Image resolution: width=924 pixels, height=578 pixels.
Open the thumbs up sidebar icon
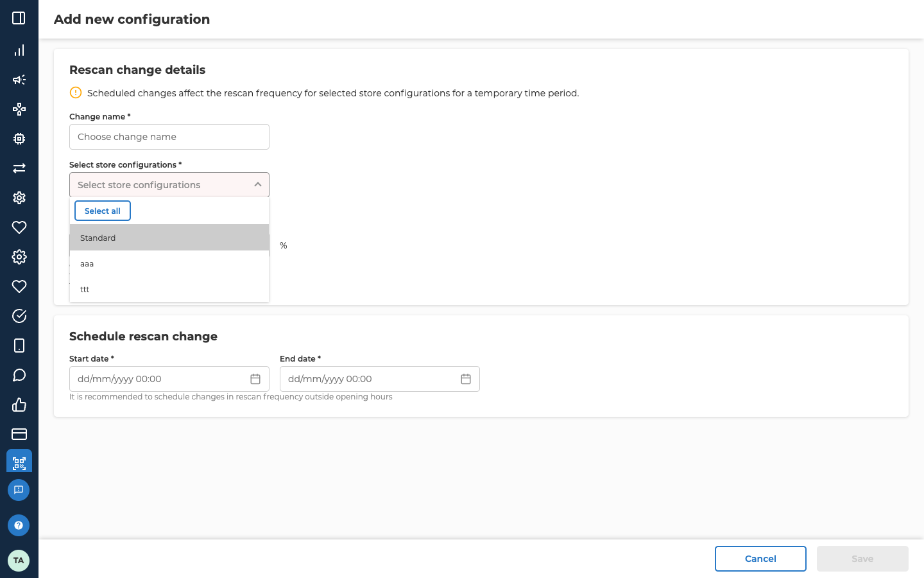tap(19, 405)
